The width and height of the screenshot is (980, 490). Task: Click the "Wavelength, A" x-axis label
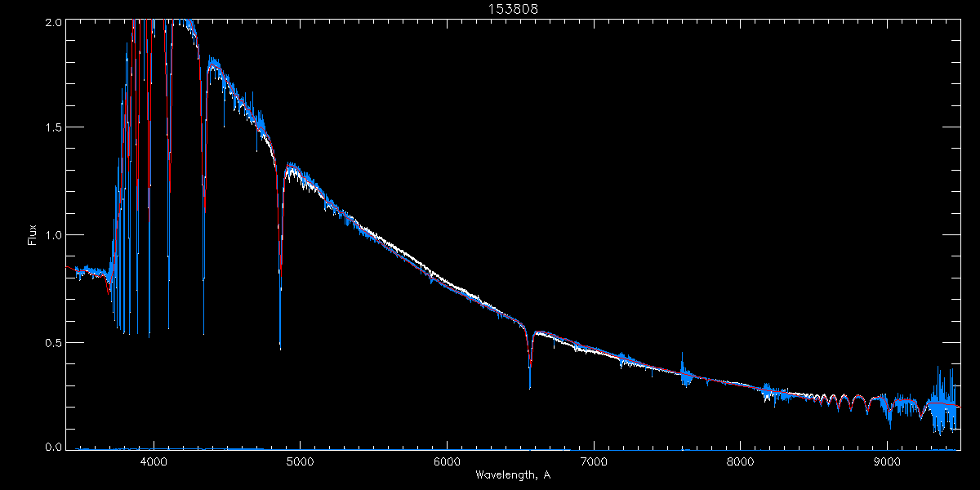(512, 474)
